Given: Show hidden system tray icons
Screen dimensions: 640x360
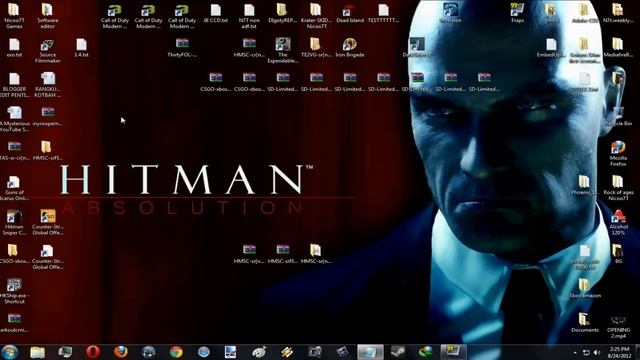Looking at the screenshot, I should pos(575,352).
